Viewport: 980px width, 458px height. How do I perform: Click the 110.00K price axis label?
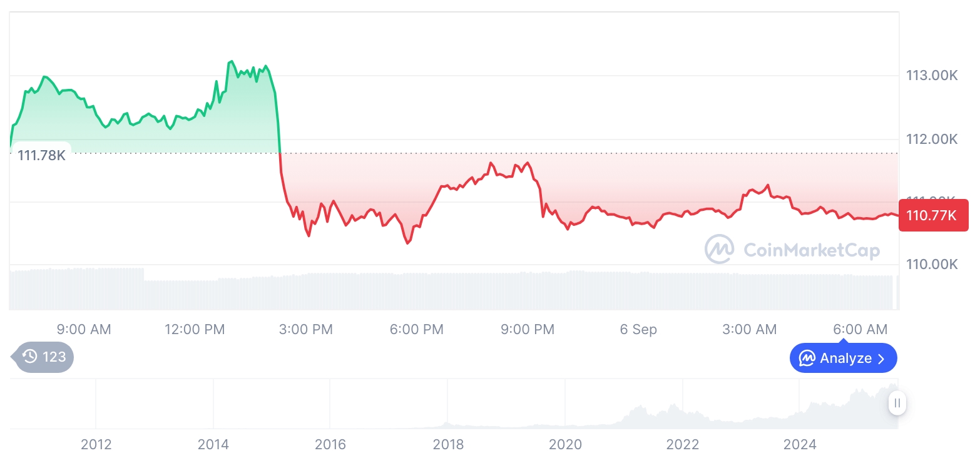pyautogui.click(x=932, y=264)
